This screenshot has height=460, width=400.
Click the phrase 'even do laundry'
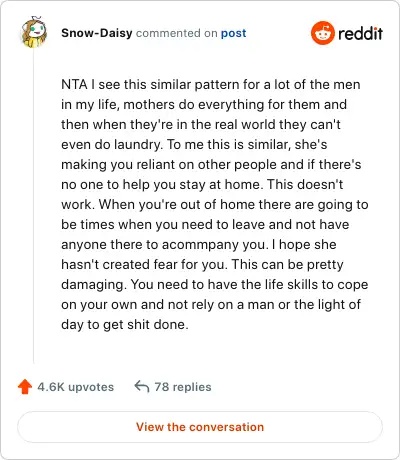coord(111,145)
